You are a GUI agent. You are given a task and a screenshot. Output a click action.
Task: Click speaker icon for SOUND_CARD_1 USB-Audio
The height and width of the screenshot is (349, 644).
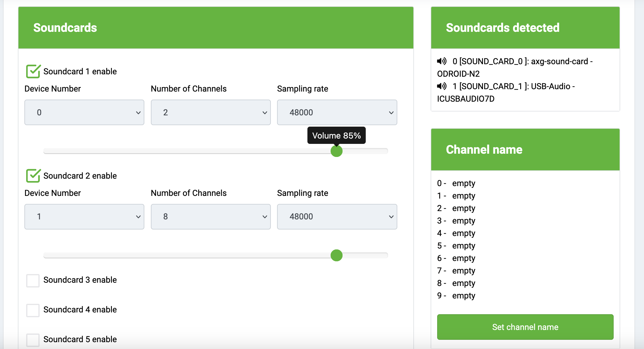pos(442,86)
